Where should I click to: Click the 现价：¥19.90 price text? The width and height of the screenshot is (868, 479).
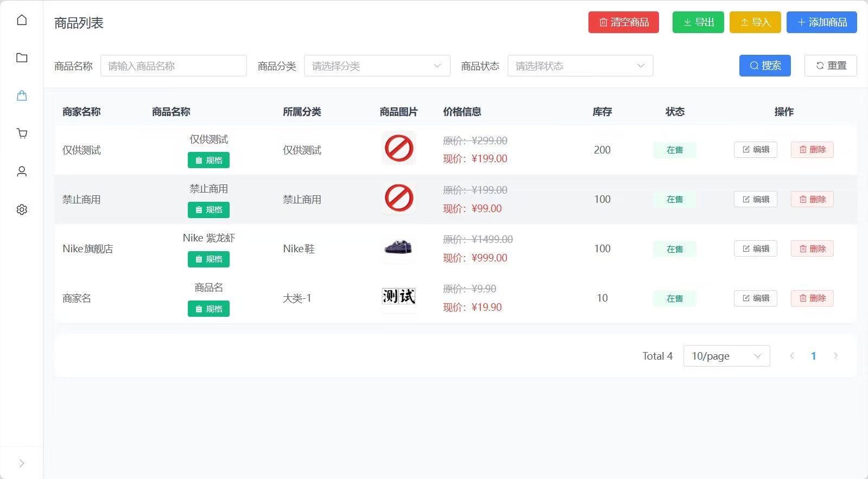pos(472,307)
